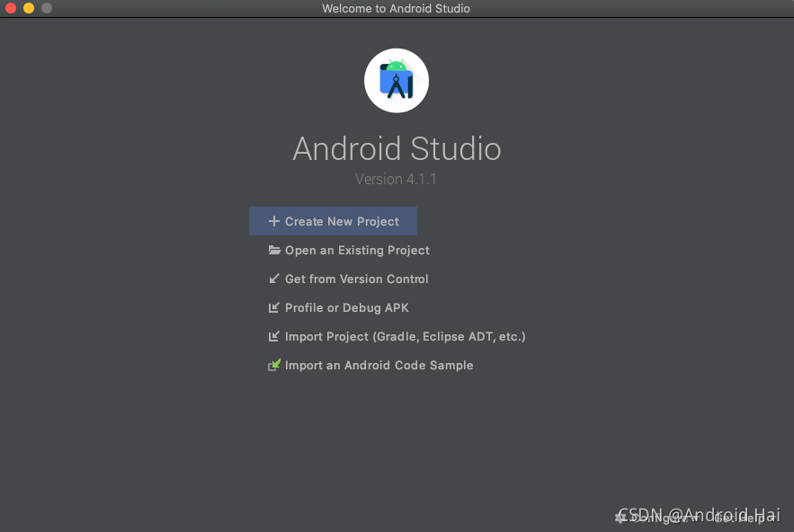Click the "Welcome to Android Studio" title text
Image resolution: width=794 pixels, height=532 pixels.
pos(396,9)
